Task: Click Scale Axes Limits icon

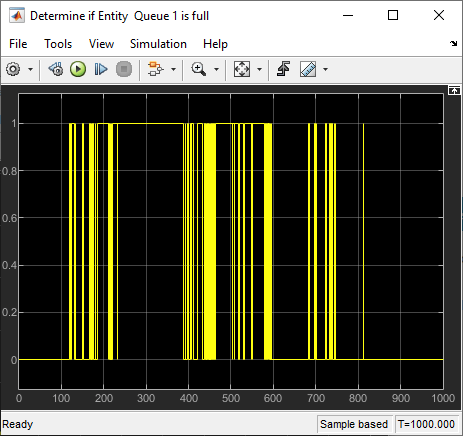Action: coord(242,69)
